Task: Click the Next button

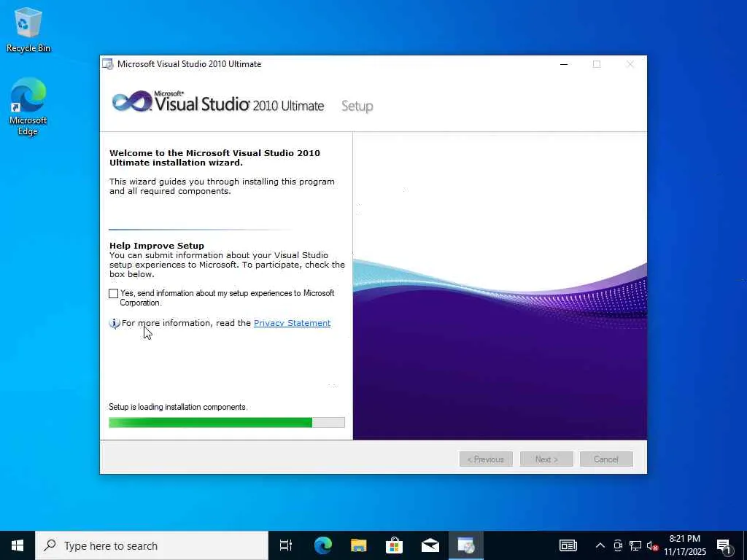Action: [546, 459]
